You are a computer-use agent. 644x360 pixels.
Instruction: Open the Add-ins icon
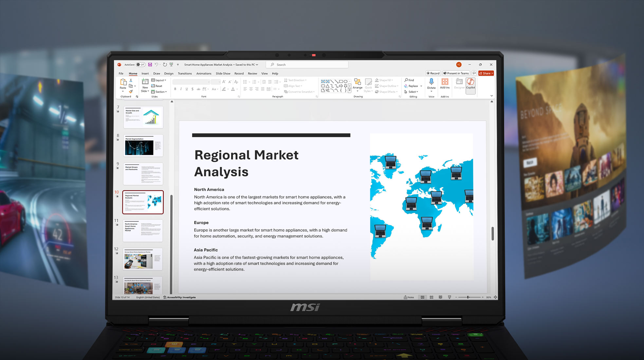(445, 82)
